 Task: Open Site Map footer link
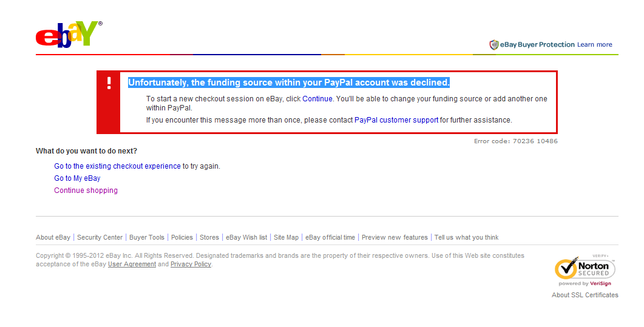tap(286, 238)
